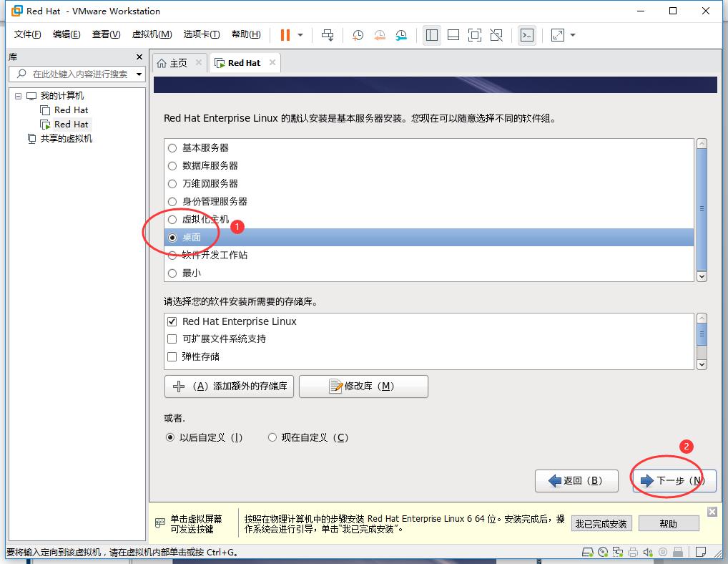Click the software group list scrollbar thumb
This screenshot has width=728, height=564.
(702, 209)
